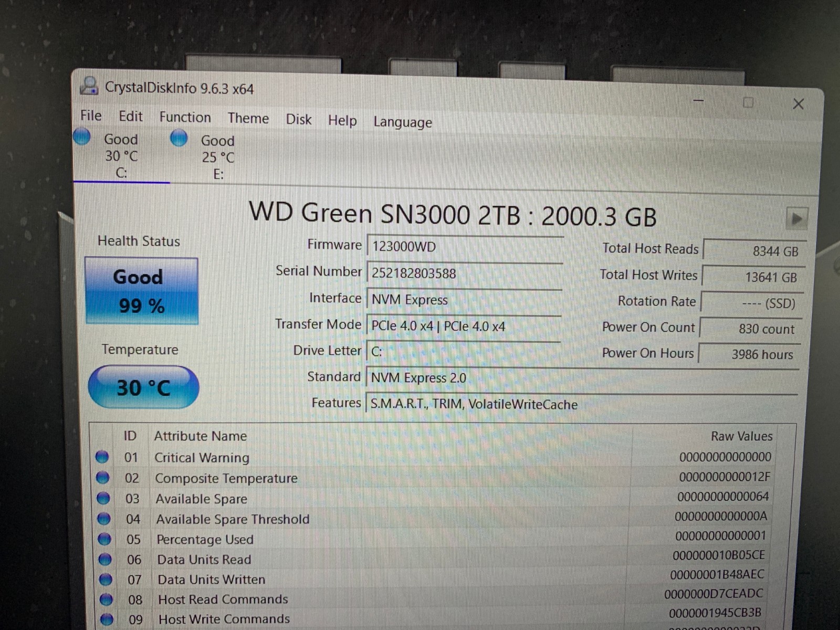This screenshot has width=840, height=630.
Task: Click status dot for Critical Warning
Action: pos(102,457)
